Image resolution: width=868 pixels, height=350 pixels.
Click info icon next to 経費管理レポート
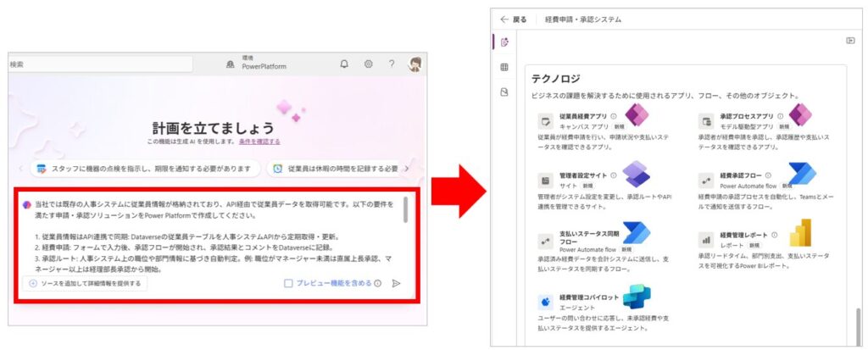pyautogui.click(x=775, y=236)
